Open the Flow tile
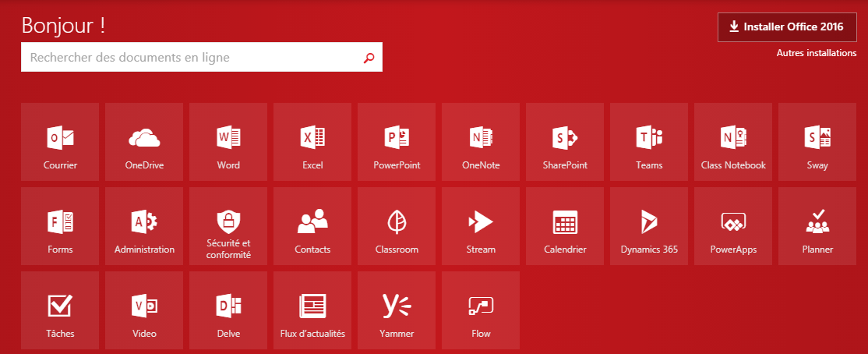Image resolution: width=868 pixels, height=354 pixels. coord(481,310)
